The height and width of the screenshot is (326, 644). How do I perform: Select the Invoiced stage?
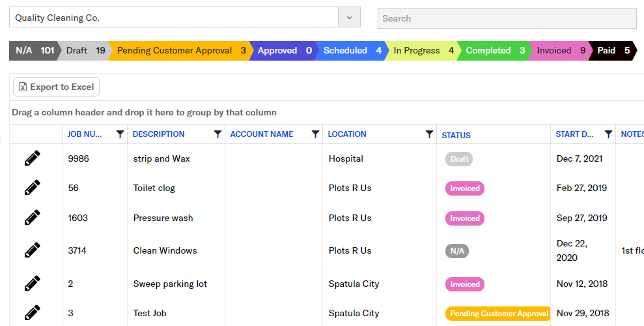(x=561, y=51)
